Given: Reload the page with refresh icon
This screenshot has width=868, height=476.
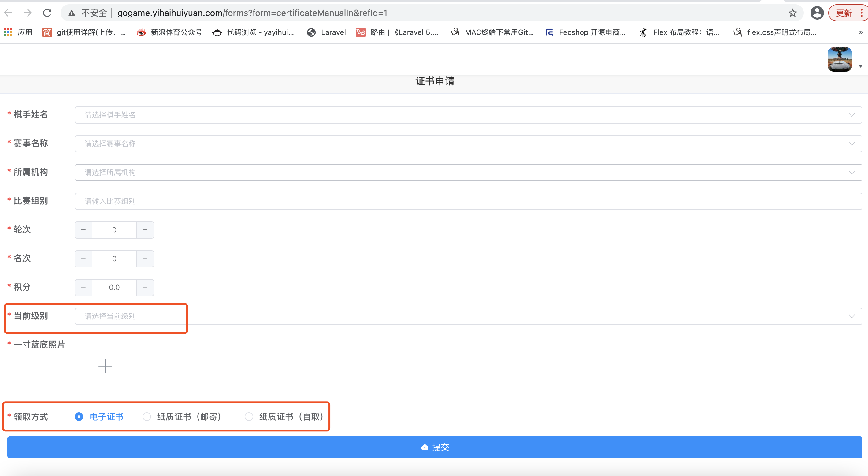Looking at the screenshot, I should pos(47,13).
